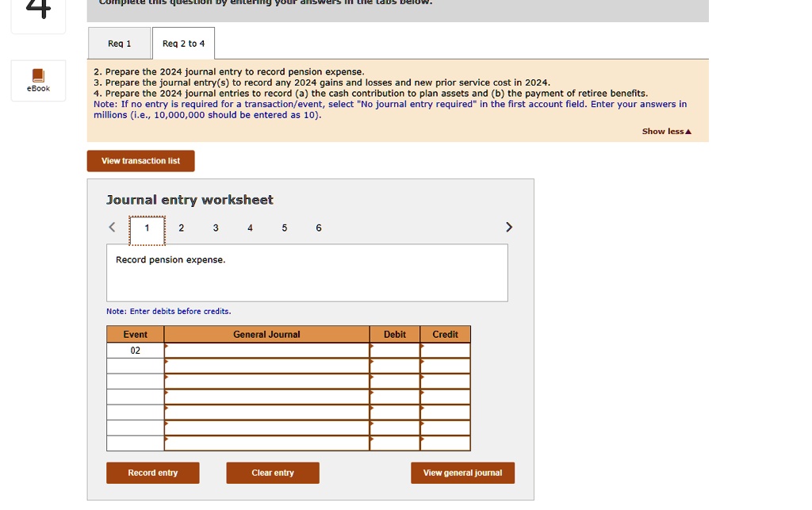This screenshot has height=510, width=812.
Task: Click the Event 02 cell in the table
Action: (135, 350)
